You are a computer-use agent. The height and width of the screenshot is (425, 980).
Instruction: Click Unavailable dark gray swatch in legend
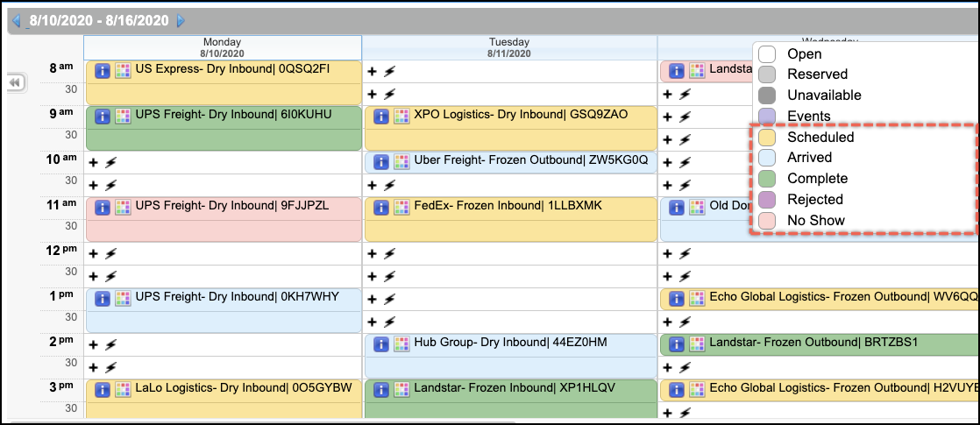coord(767,95)
